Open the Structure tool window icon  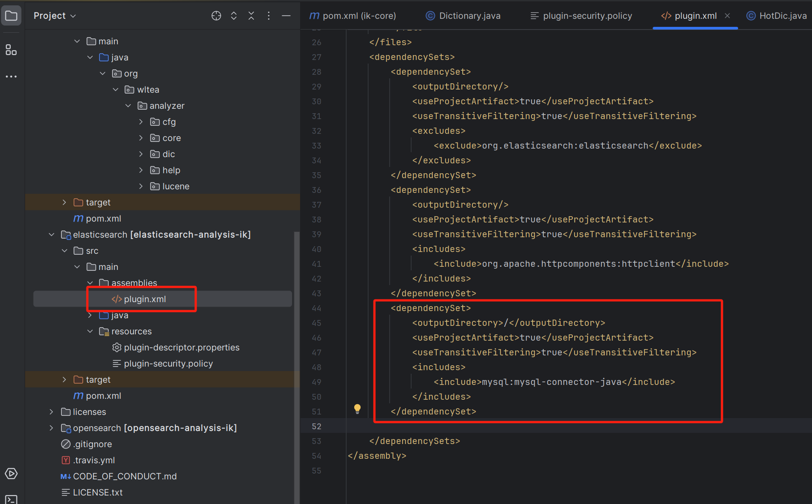pyautogui.click(x=11, y=50)
